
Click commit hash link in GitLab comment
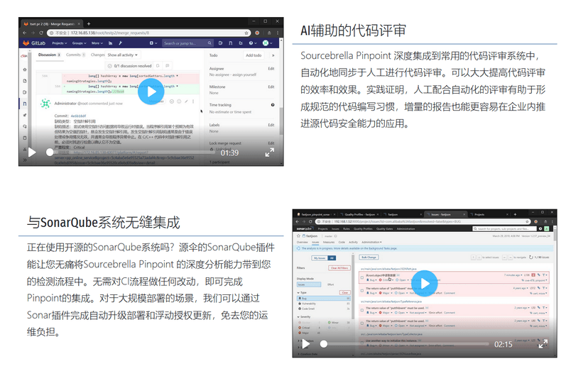click(78, 116)
